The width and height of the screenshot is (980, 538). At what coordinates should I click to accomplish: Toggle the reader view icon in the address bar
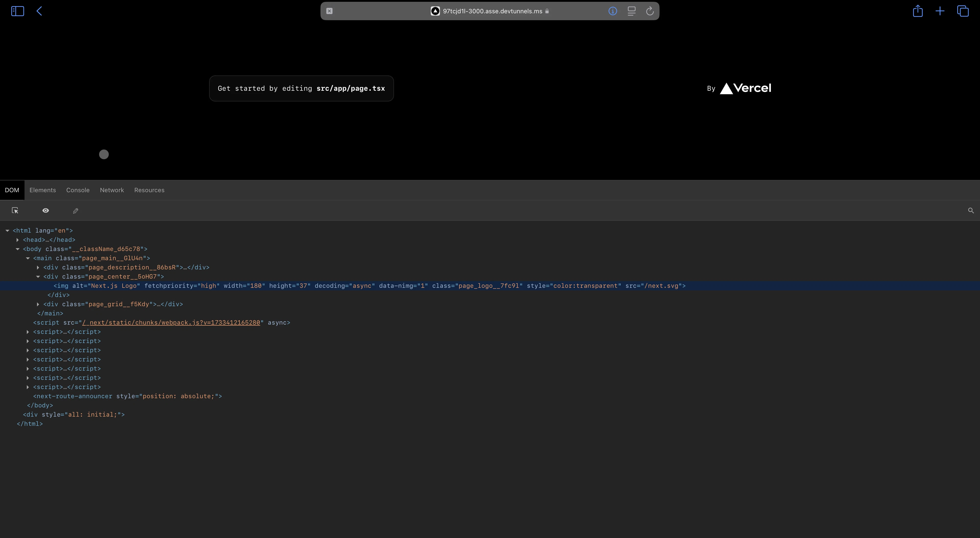(x=631, y=11)
